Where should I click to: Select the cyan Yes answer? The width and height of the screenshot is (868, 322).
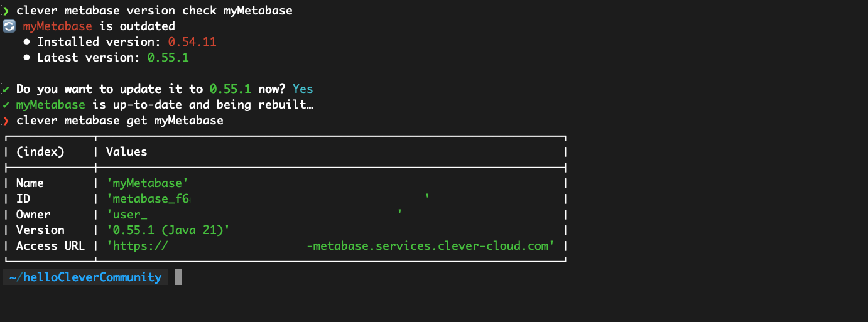point(303,89)
